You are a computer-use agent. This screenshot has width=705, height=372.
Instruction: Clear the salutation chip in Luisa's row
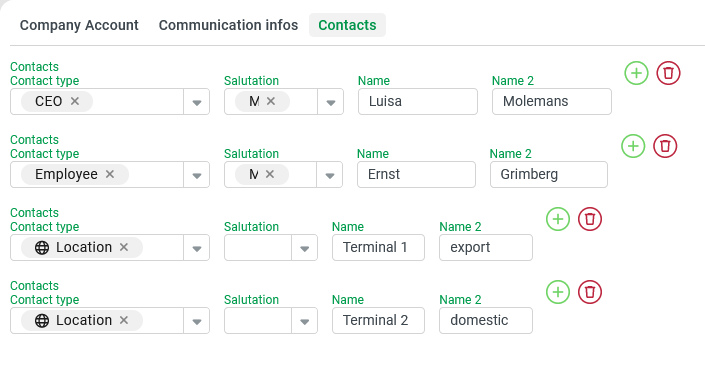[271, 101]
